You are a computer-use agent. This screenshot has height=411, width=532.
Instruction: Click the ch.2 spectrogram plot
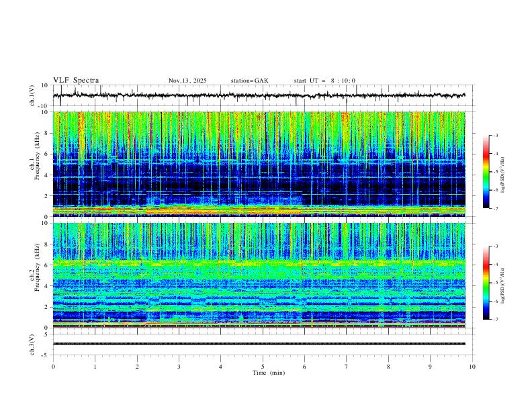(259, 275)
